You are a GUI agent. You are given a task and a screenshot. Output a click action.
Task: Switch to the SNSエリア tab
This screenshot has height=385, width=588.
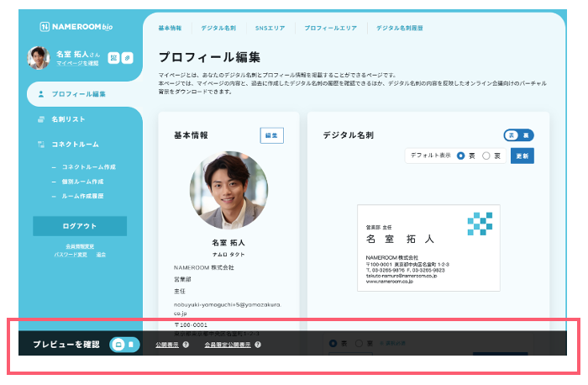point(270,28)
